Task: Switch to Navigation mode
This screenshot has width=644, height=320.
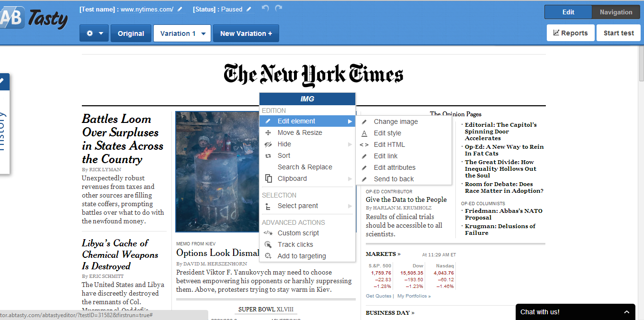Action: pos(616,12)
